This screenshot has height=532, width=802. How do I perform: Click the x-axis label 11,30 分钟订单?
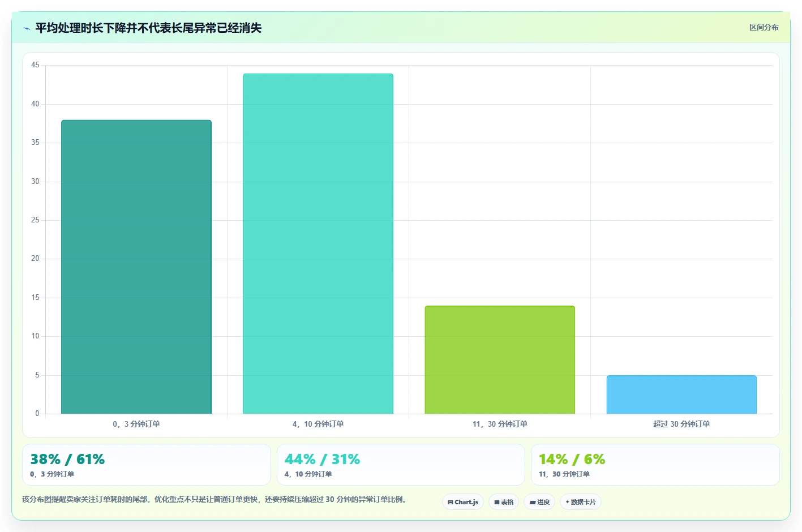(500, 424)
